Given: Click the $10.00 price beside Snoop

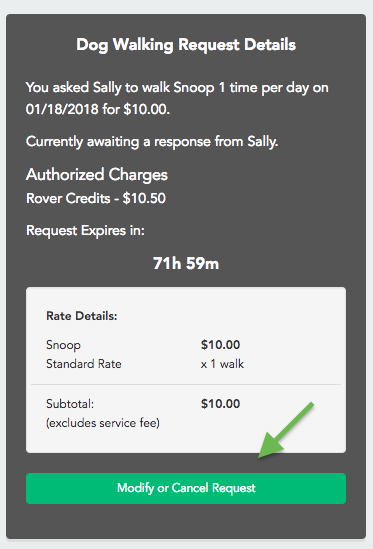Looking at the screenshot, I should 220,345.
